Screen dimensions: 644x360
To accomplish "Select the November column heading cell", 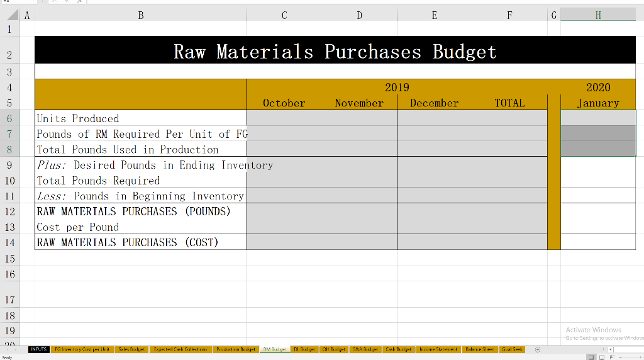I will pos(359,103).
